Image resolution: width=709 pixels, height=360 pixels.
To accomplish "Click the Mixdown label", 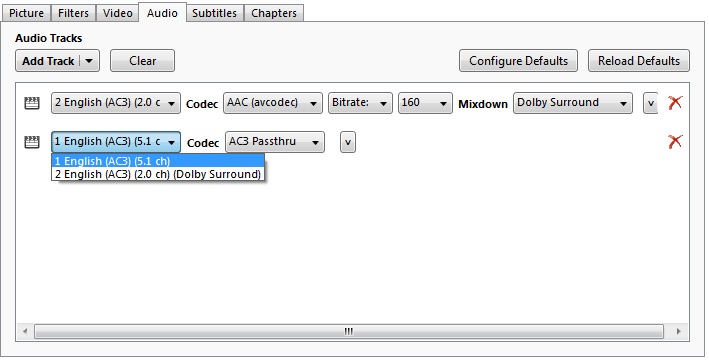I will pyautogui.click(x=482, y=104).
